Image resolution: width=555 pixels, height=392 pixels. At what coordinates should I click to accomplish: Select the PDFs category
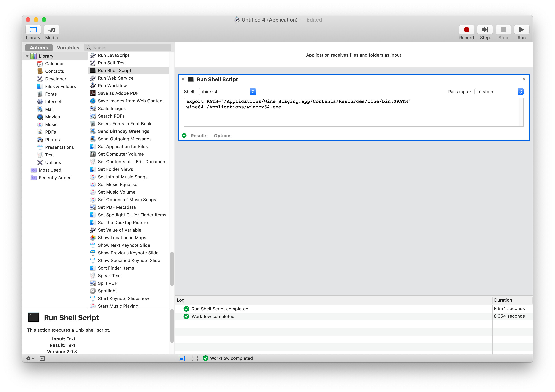click(x=51, y=132)
